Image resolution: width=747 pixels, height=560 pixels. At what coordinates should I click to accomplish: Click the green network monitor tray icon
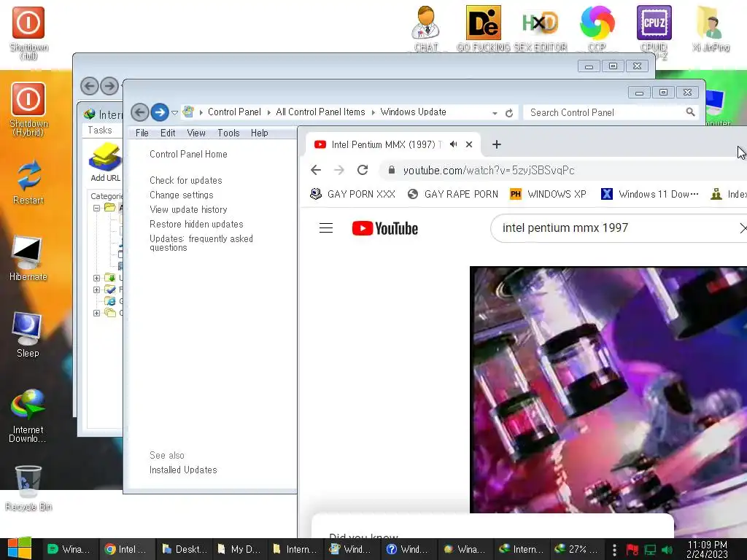coord(650,550)
